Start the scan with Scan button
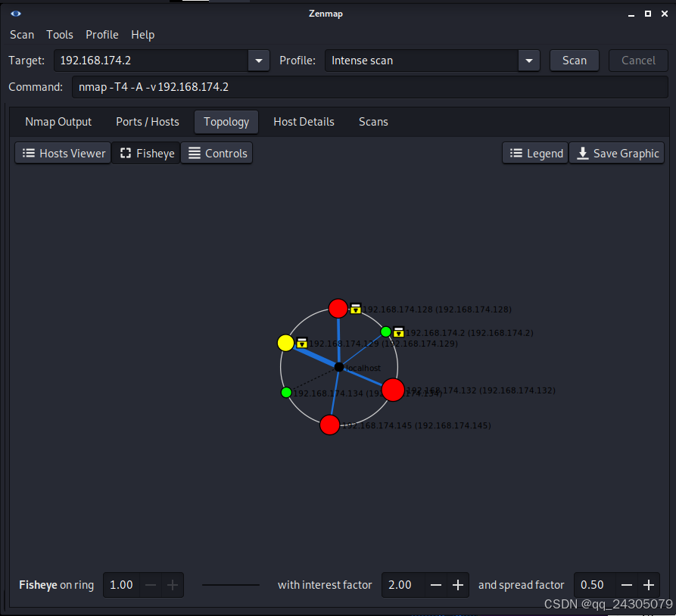 coord(575,61)
